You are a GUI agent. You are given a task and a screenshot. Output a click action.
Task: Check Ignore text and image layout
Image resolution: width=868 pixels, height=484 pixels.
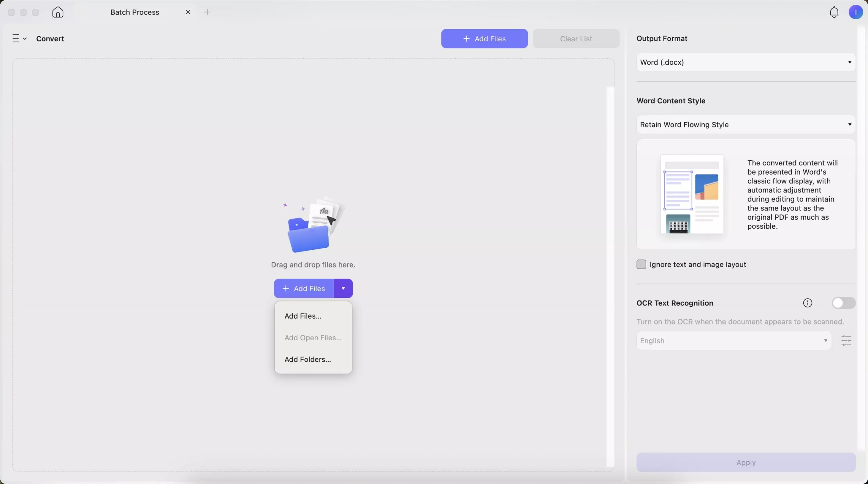[x=641, y=264]
